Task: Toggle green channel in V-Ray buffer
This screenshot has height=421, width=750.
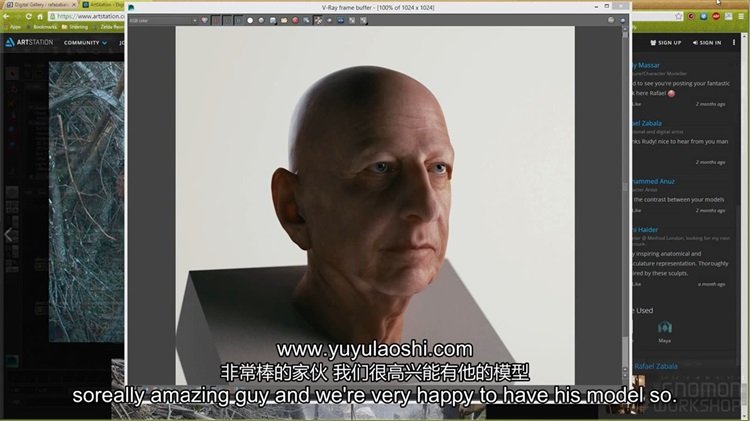Action: tap(227, 21)
